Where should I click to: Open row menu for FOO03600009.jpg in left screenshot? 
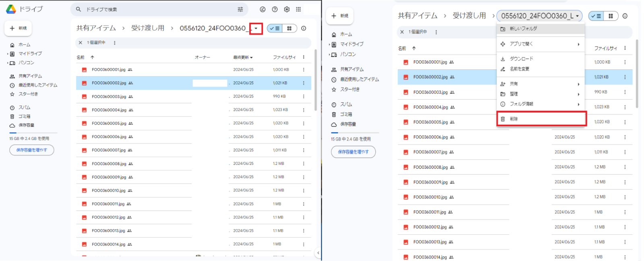point(304,177)
